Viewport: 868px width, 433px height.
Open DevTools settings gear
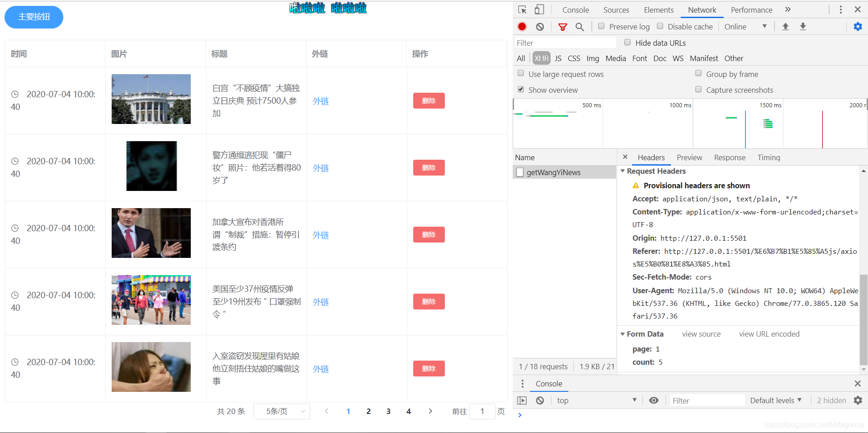857,26
